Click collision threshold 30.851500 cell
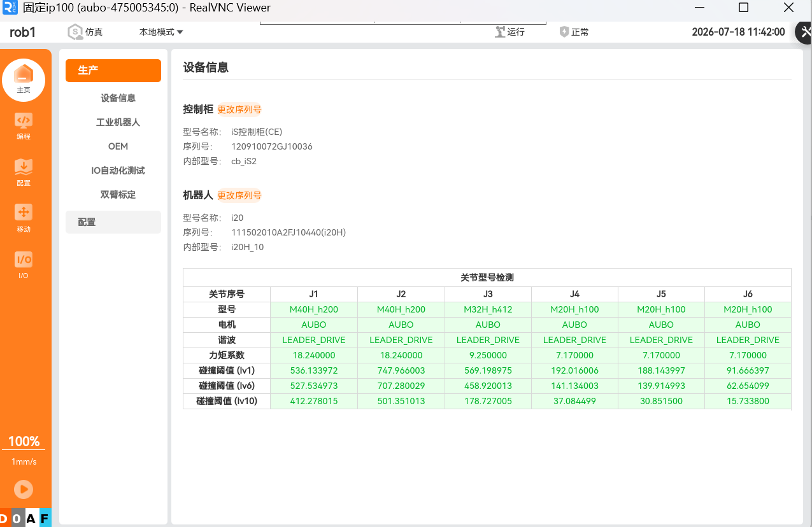The width and height of the screenshot is (812, 527). pos(661,401)
